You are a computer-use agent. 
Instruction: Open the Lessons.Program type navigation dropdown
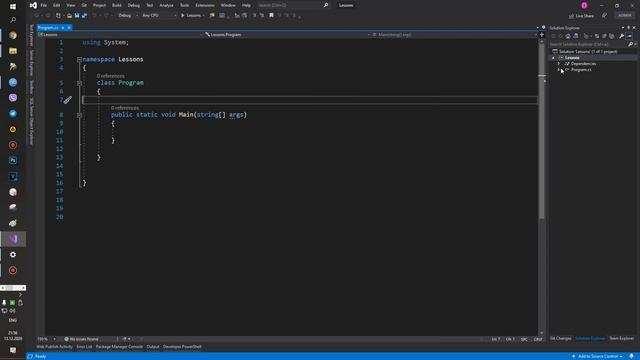tap(287, 35)
